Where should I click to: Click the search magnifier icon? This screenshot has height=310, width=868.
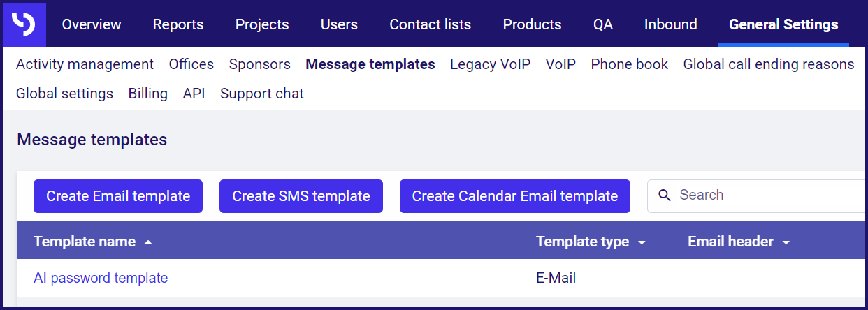(x=665, y=195)
